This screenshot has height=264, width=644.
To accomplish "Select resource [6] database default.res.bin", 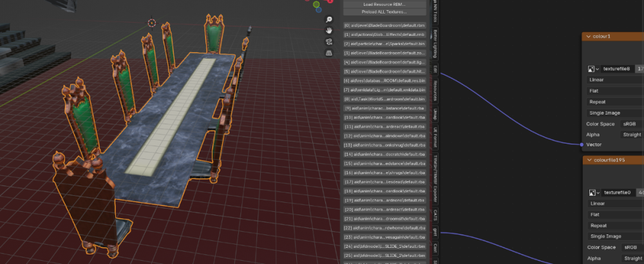I will pyautogui.click(x=384, y=80).
